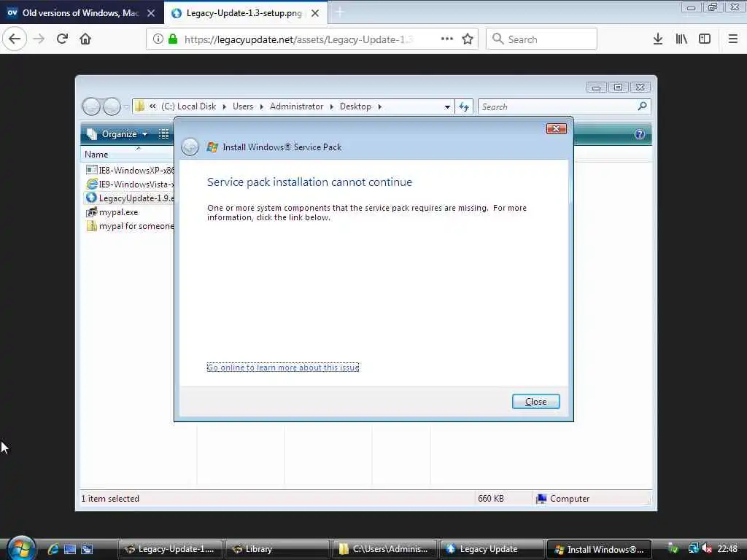Click the browser Back arrow button

click(x=15, y=39)
